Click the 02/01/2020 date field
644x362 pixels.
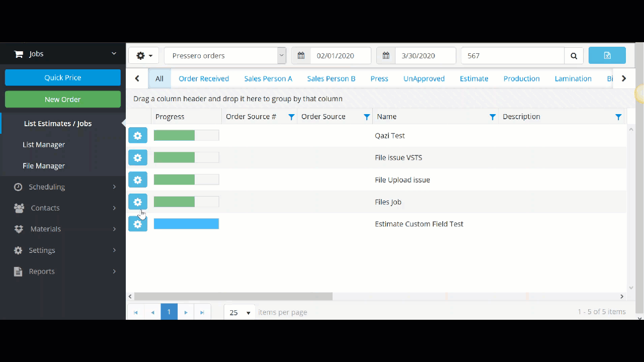(341, 56)
